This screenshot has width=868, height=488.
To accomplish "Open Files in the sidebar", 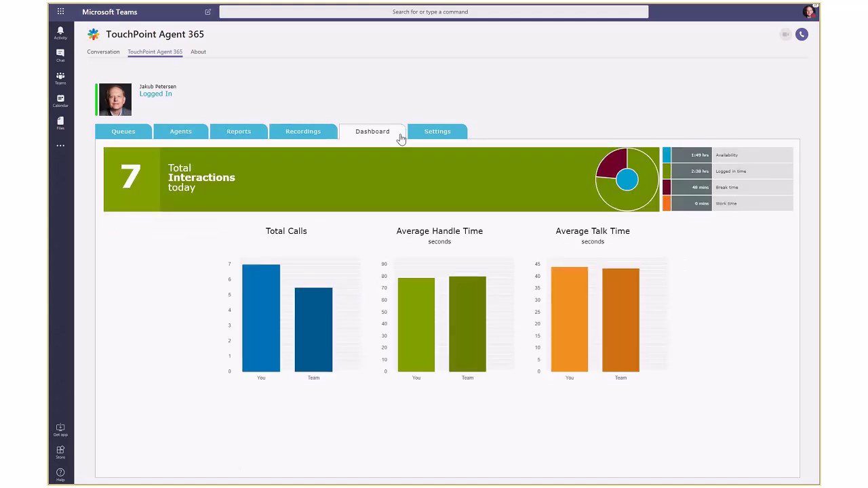I will click(x=60, y=123).
